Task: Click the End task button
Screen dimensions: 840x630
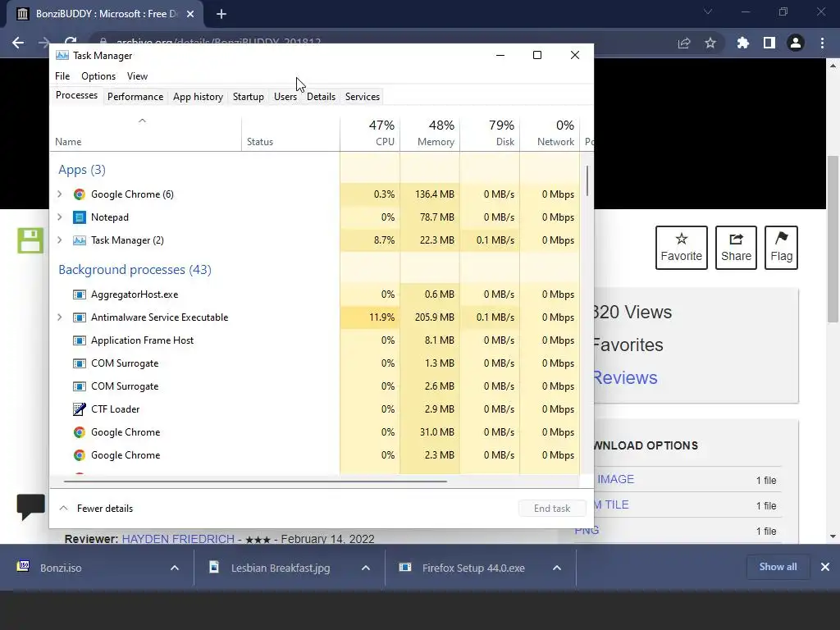Action: click(x=552, y=509)
